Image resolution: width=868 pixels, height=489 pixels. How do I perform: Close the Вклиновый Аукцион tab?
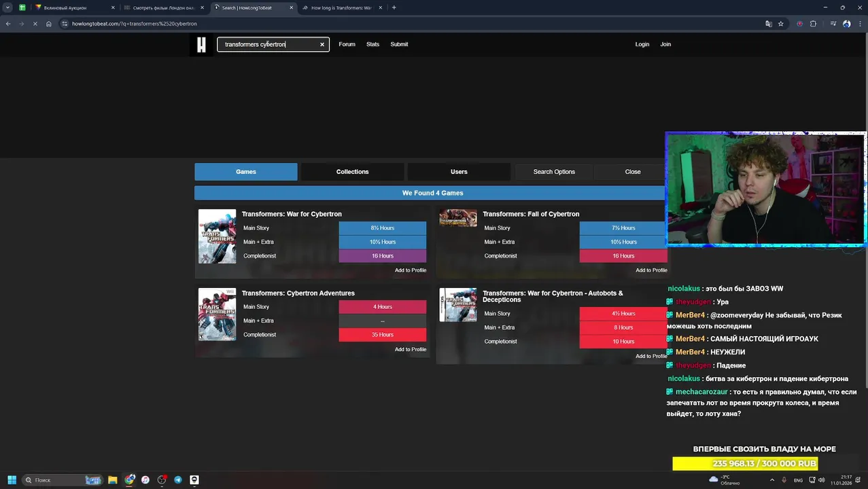point(113,7)
